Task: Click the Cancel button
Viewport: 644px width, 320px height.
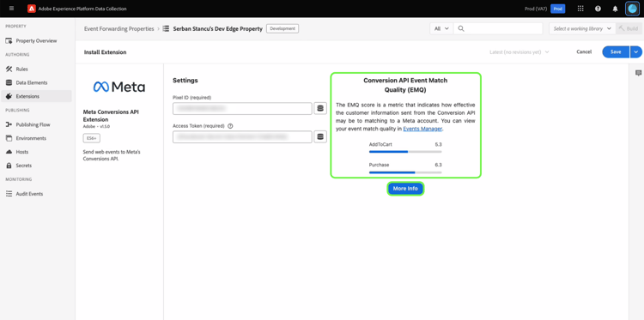Action: click(x=584, y=51)
